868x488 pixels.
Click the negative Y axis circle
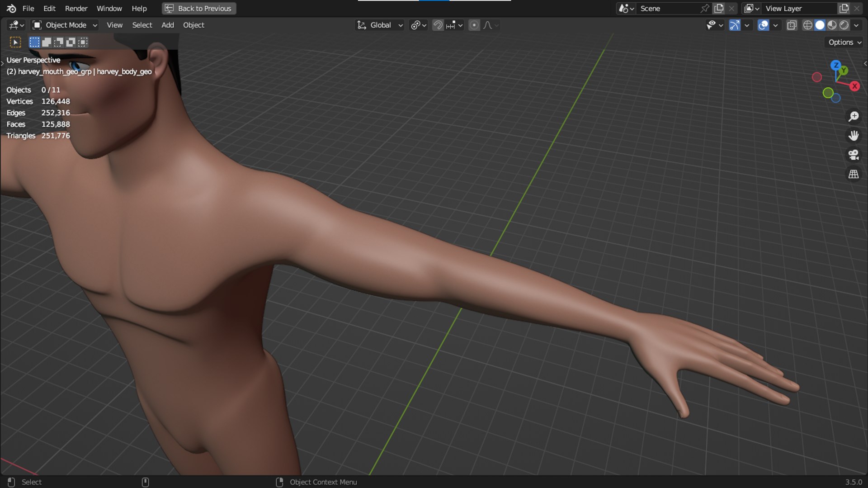[828, 93]
